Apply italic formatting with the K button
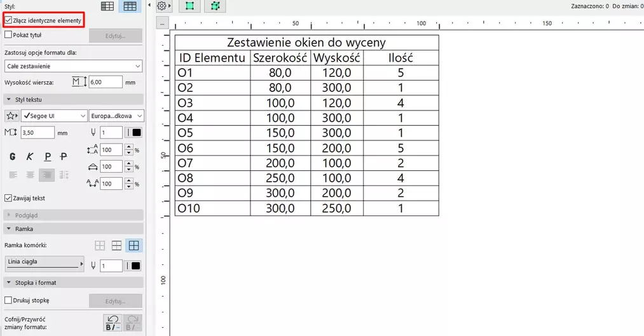This screenshot has width=644, height=336. (30, 156)
